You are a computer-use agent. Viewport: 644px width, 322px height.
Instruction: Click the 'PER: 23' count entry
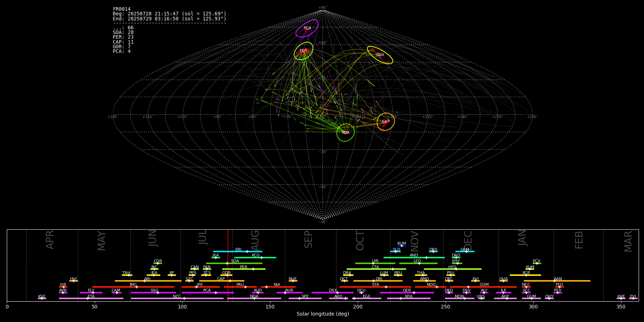click(x=123, y=37)
